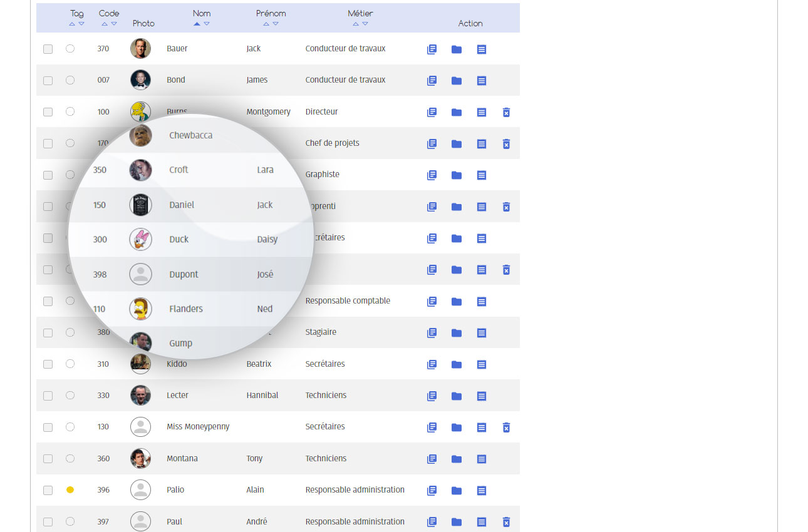Click the list icon in Palio's row
Image resolution: width=808 pixels, height=532 pixels.
(481, 491)
